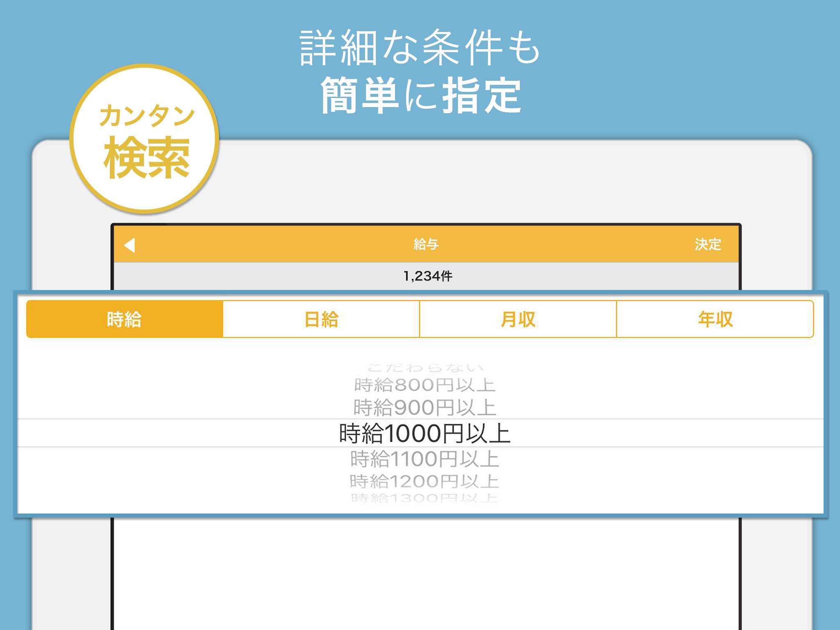Select the 時給1000円以上 picker row
840x630 pixels.
pyautogui.click(x=420, y=433)
